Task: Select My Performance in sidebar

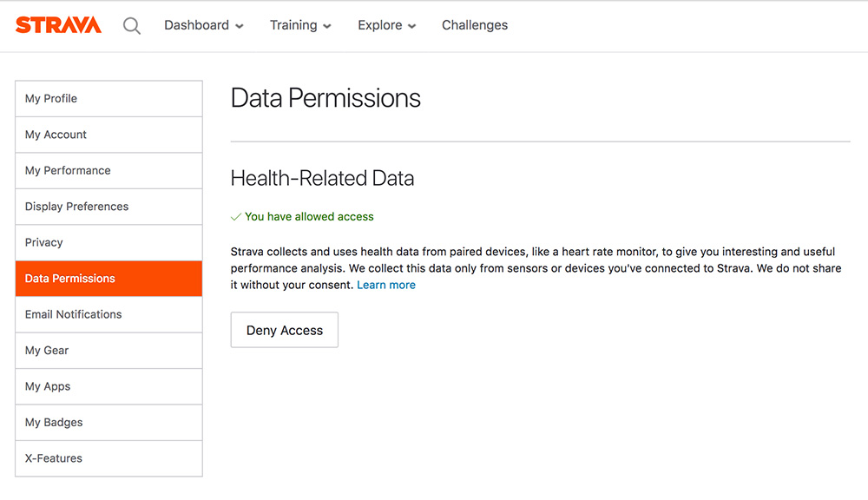Action: (108, 170)
